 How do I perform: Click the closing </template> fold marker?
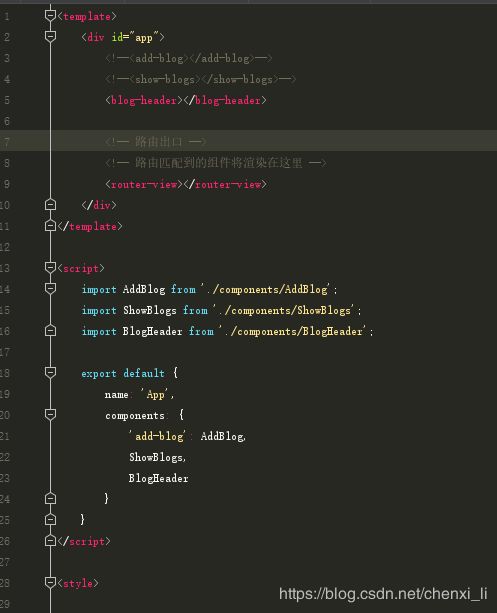point(50,226)
